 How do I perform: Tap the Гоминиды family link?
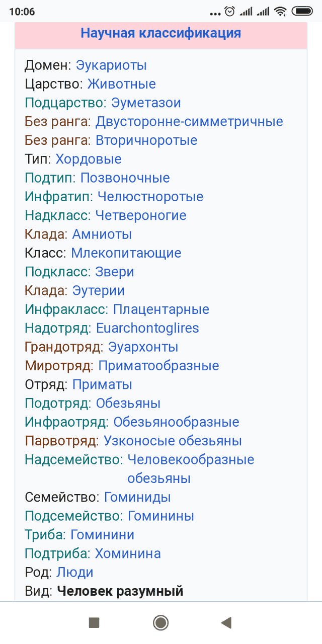(x=137, y=497)
